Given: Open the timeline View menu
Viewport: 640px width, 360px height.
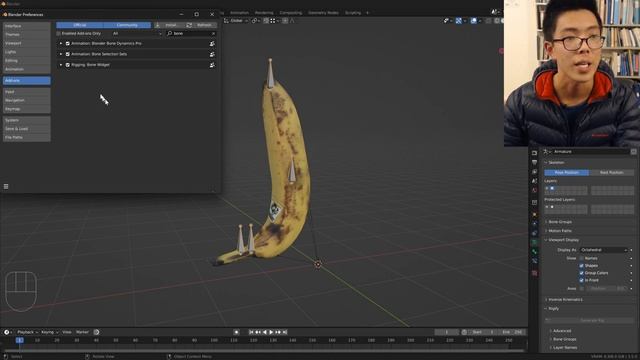Looking at the screenshot, I should [67, 332].
